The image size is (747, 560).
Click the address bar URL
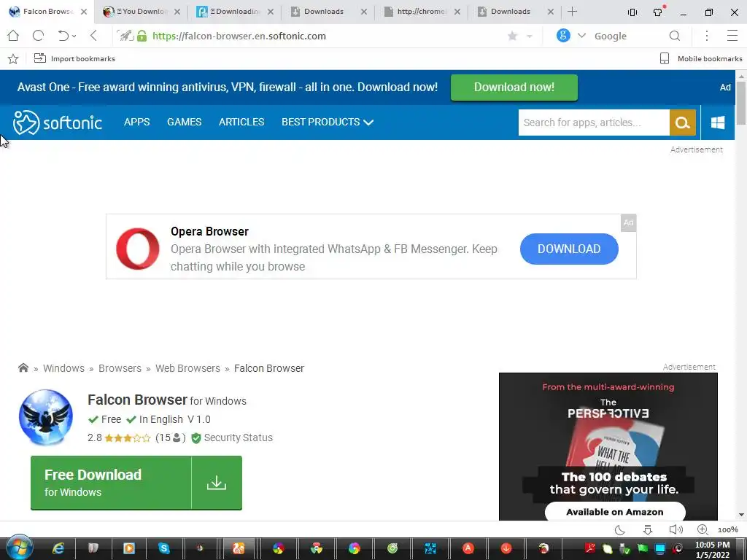point(239,36)
